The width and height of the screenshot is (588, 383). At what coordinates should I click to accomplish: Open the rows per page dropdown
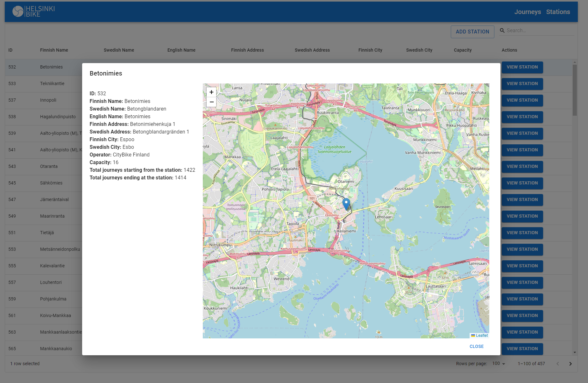click(x=498, y=363)
